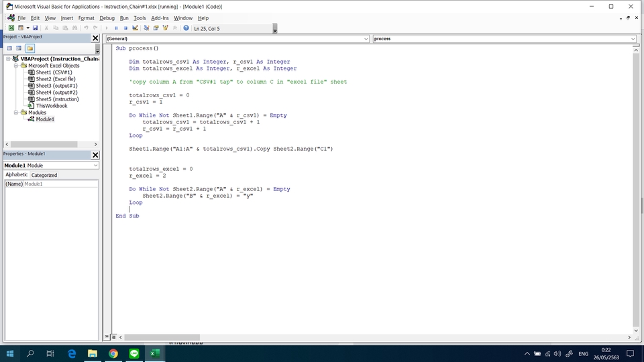Open the process procedure dropdown
644x362 pixels.
click(633, 39)
